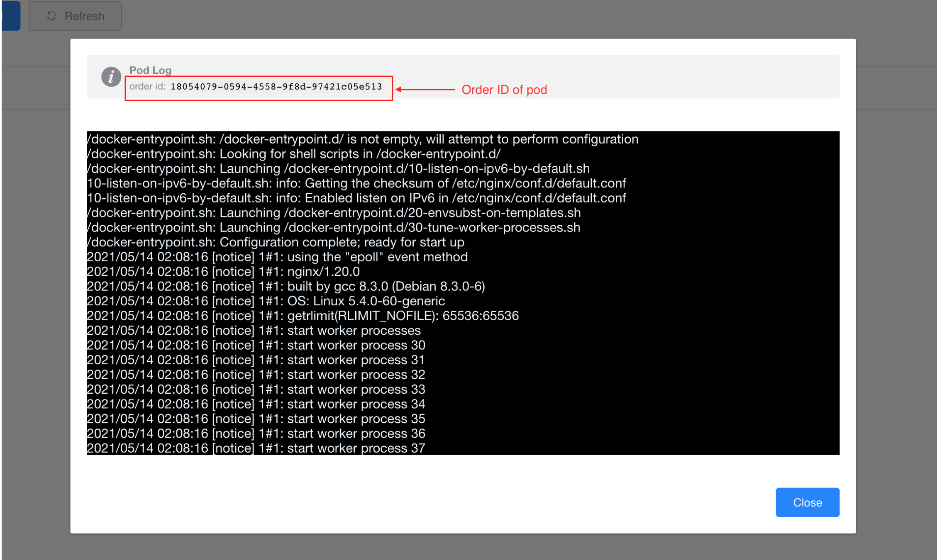
Task: Click log line launching 10-listen-on-ipv6-by-default.sh
Action: [338, 168]
